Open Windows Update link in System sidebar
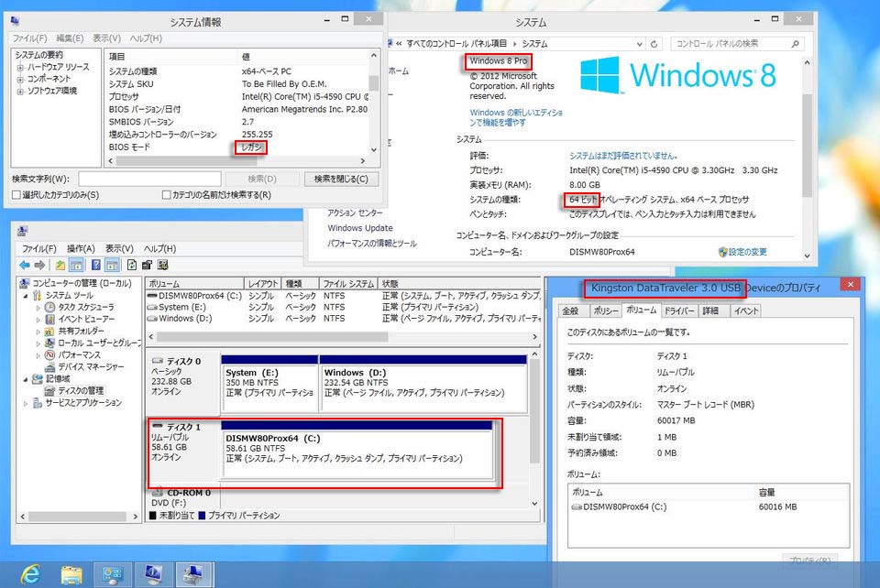Screen dimensions: 880x588 360,228
